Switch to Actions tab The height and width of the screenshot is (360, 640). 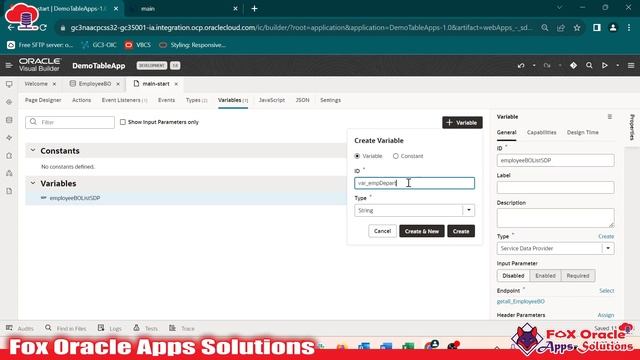[x=81, y=100]
